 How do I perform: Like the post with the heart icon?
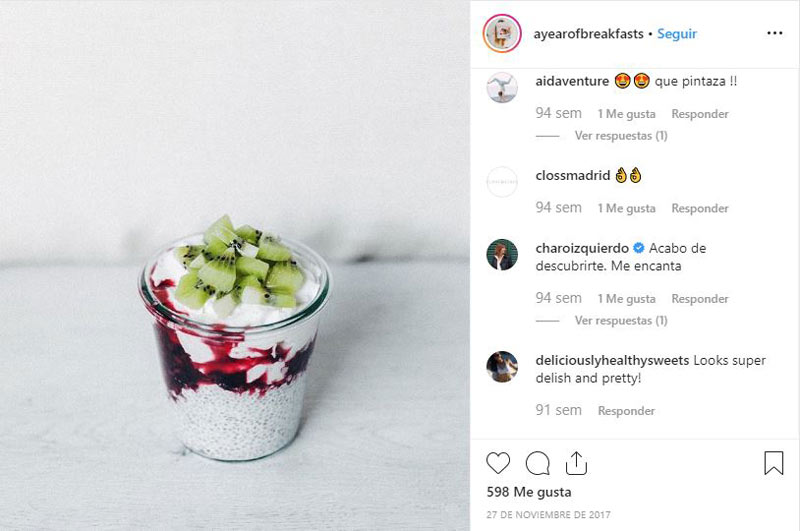498,463
